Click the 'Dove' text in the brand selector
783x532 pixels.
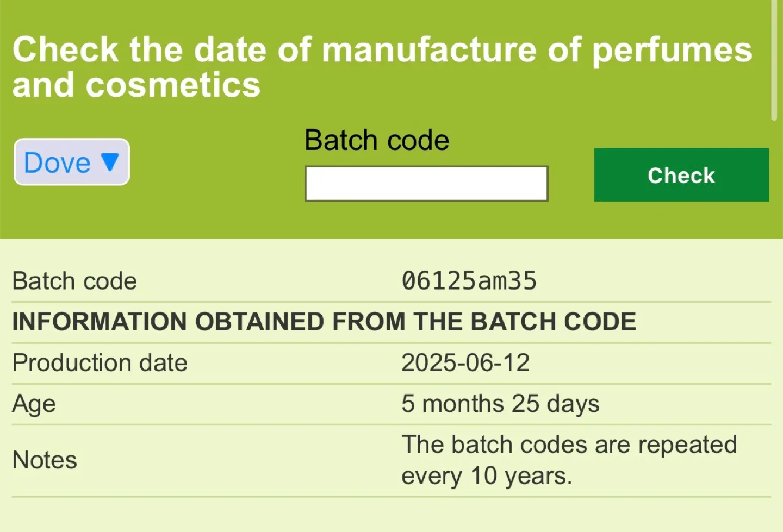click(x=57, y=162)
